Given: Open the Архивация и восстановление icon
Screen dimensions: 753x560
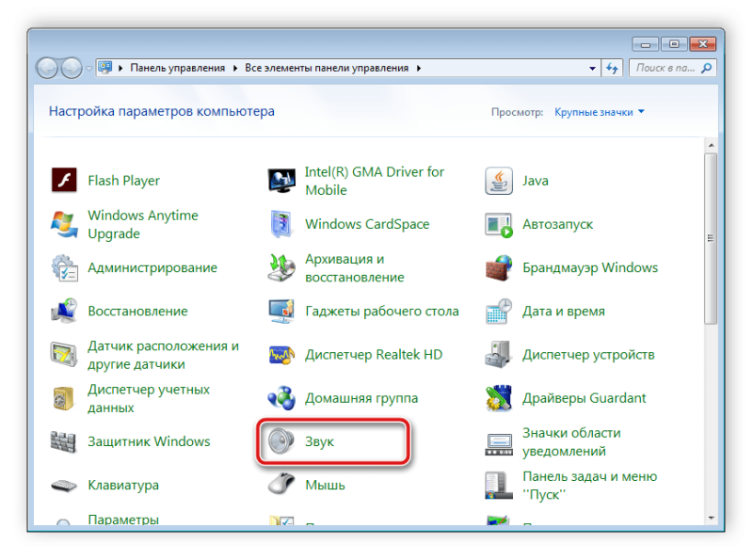Looking at the screenshot, I should coord(281,268).
